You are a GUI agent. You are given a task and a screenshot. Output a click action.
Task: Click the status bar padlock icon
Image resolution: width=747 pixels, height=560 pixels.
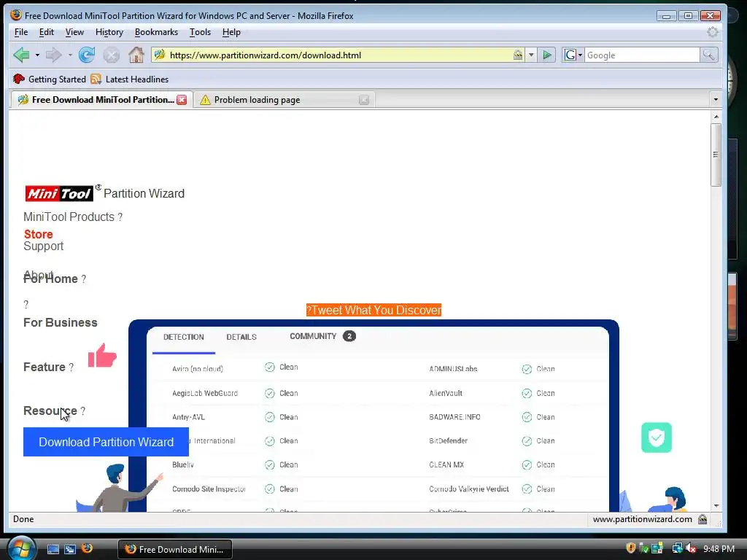pyautogui.click(x=703, y=519)
